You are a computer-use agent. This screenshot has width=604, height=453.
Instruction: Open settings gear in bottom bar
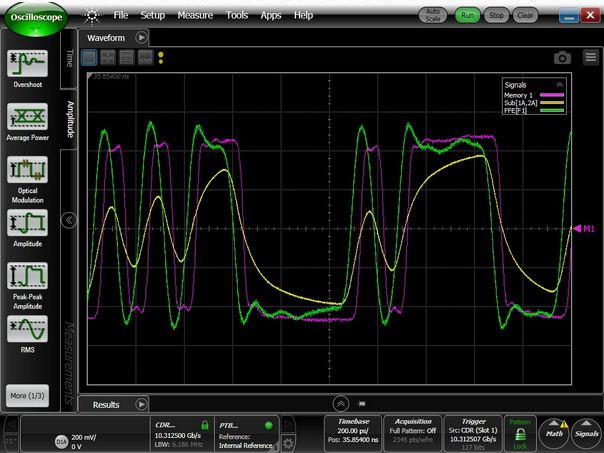point(288,443)
